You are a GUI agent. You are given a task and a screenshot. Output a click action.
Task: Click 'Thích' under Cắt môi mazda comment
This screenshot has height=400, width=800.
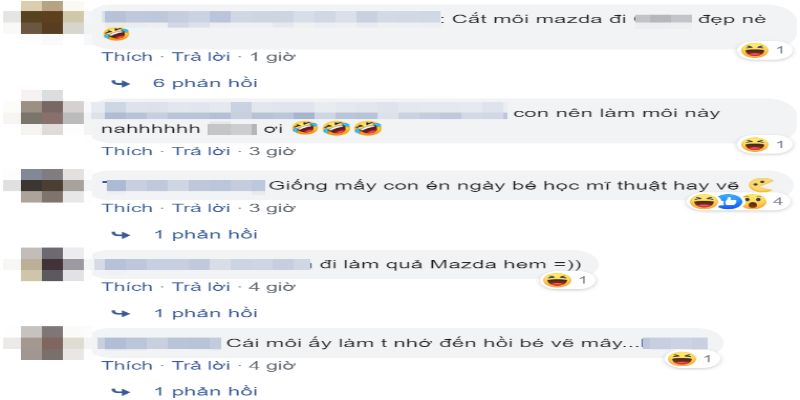[x=127, y=56]
